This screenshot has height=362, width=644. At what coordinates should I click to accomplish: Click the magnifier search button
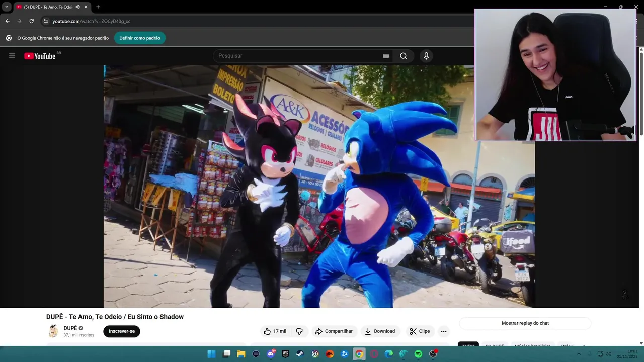pyautogui.click(x=404, y=56)
